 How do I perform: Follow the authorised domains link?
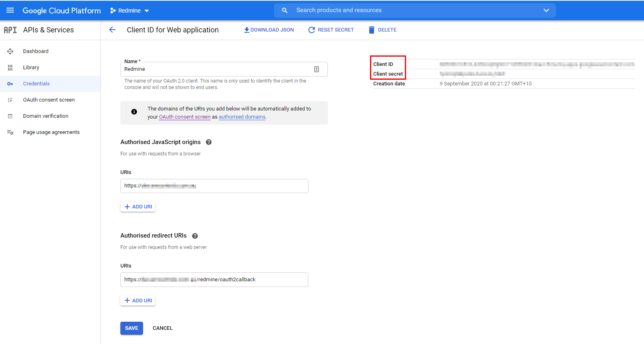(242, 117)
